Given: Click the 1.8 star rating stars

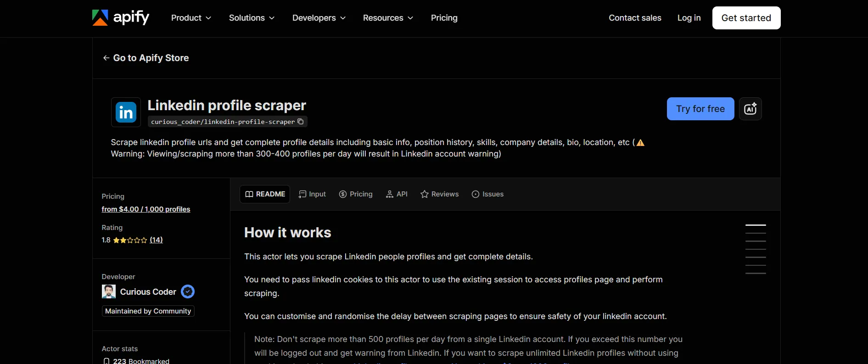Looking at the screenshot, I should (130, 240).
